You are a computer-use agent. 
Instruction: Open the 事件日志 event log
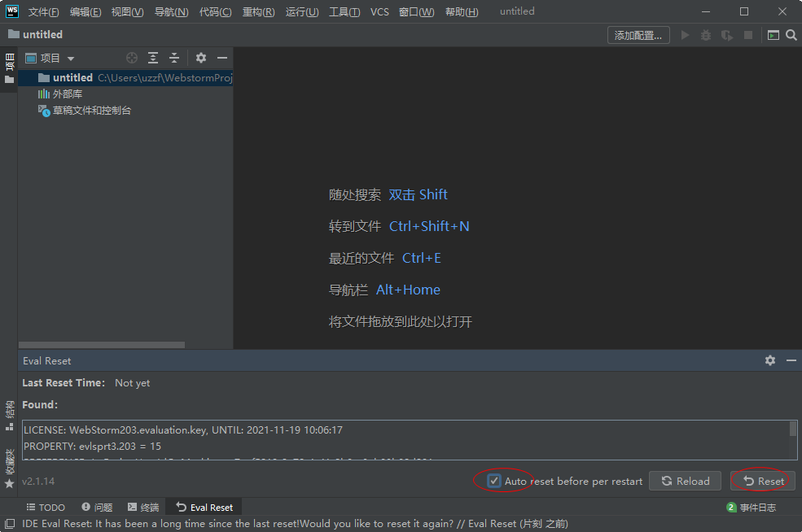[751, 508]
